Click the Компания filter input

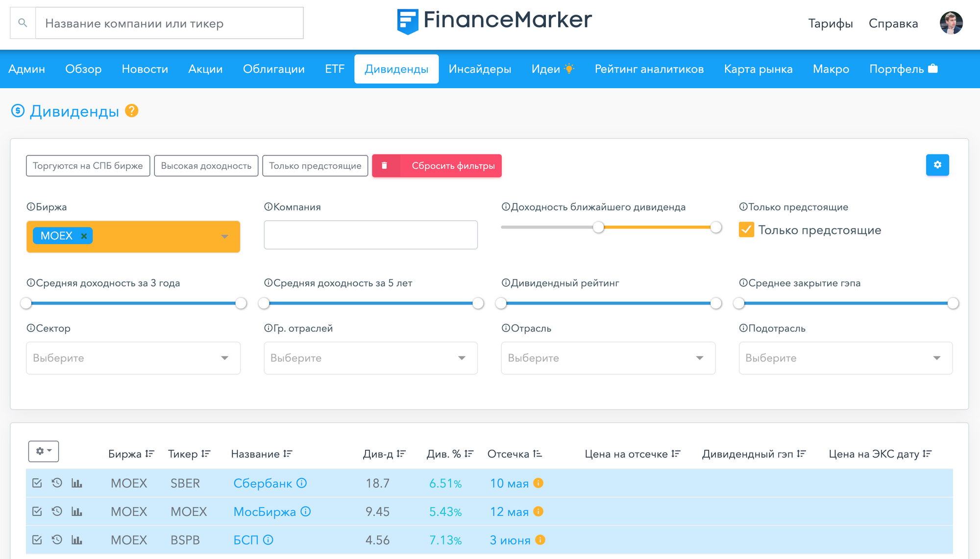[370, 235]
